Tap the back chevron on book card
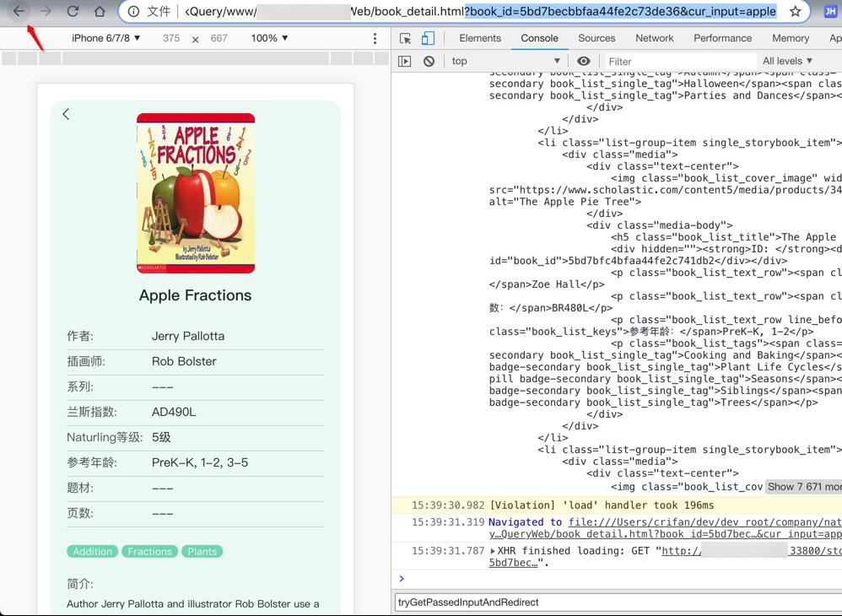The height and width of the screenshot is (616, 842). [66, 114]
